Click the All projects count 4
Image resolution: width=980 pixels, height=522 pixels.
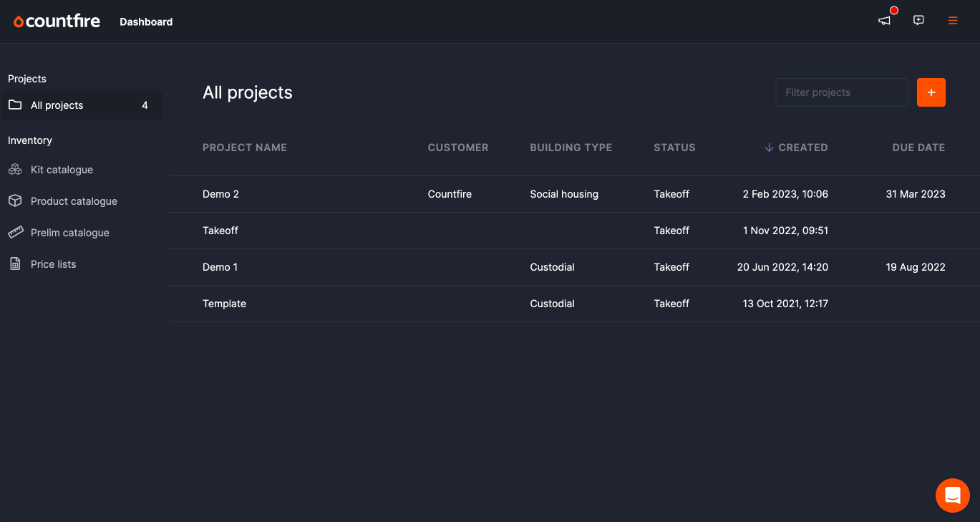pos(145,105)
